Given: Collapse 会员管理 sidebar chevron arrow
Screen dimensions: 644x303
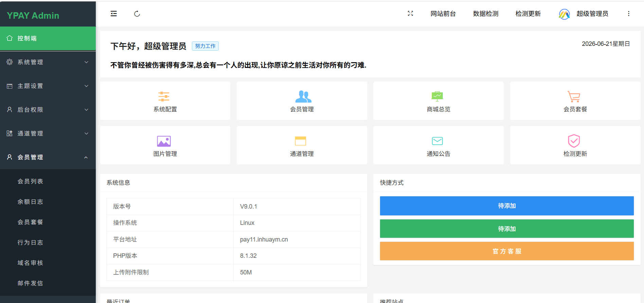Looking at the screenshot, I should (x=86, y=157).
